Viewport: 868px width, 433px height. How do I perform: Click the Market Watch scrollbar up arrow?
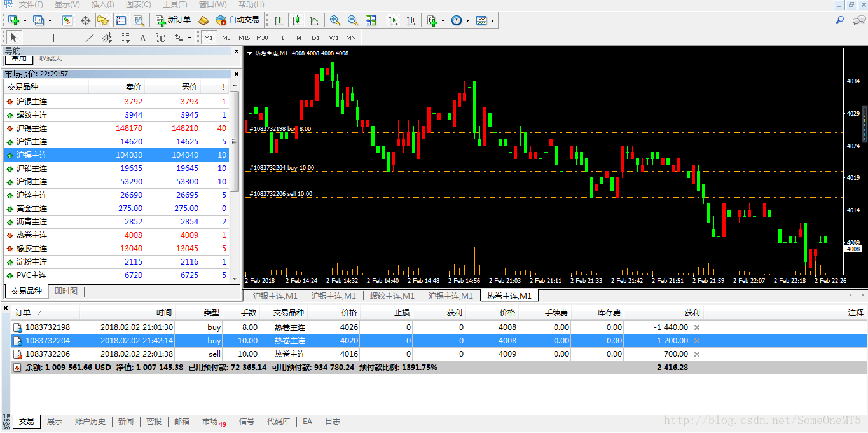pyautogui.click(x=235, y=85)
